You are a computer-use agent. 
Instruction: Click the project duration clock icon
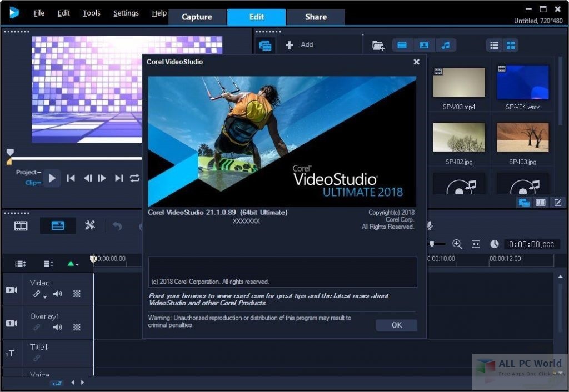(x=494, y=244)
